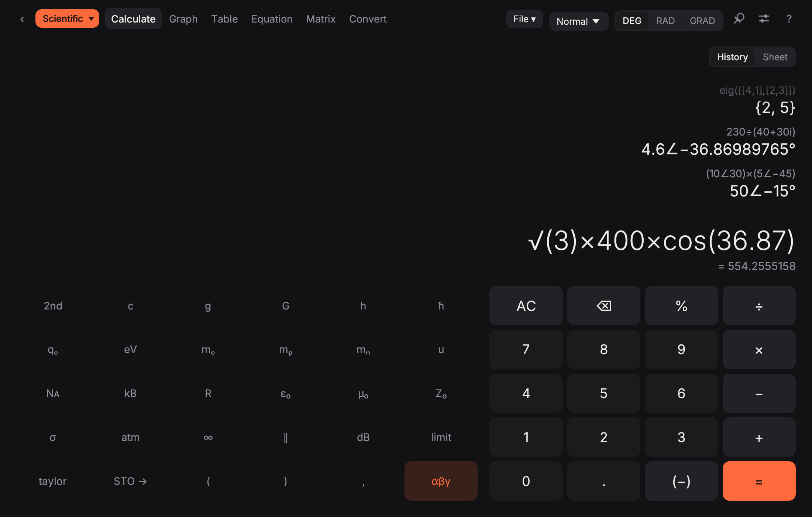The image size is (812, 517).
Task: Insert the Stefan-Boltzmann σ constant
Action: (53, 437)
